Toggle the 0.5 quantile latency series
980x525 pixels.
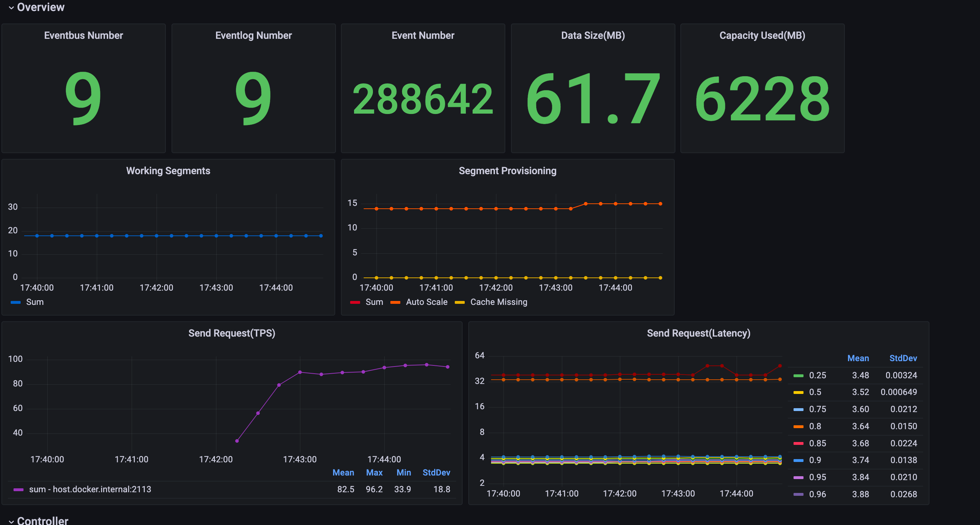point(815,392)
